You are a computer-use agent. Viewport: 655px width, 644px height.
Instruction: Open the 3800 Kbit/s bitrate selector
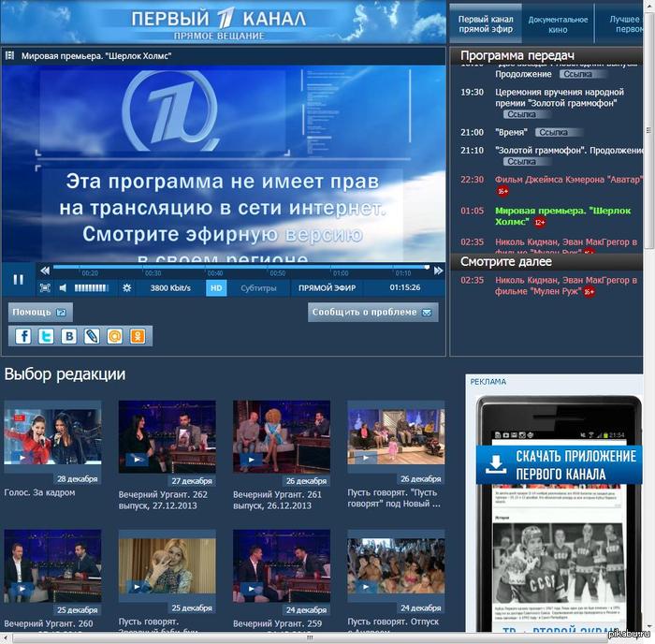tap(170, 288)
